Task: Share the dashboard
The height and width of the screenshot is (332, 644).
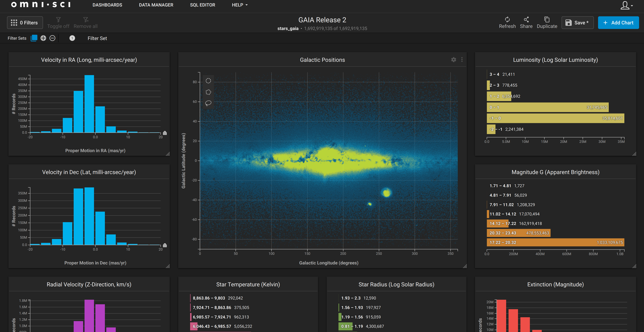Action: point(526,23)
